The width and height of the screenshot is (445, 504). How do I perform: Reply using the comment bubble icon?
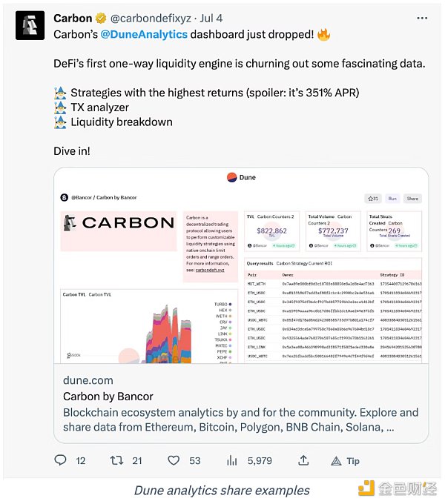[x=60, y=460]
